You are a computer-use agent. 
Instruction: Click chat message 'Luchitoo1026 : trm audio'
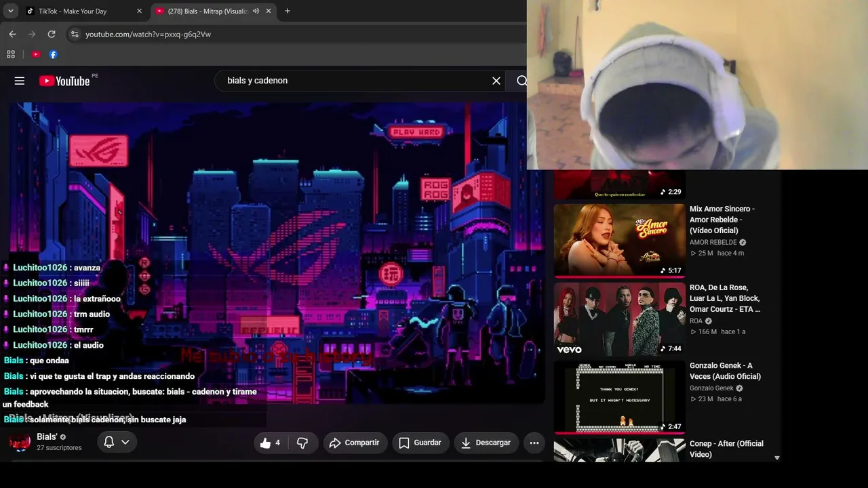click(57, 314)
